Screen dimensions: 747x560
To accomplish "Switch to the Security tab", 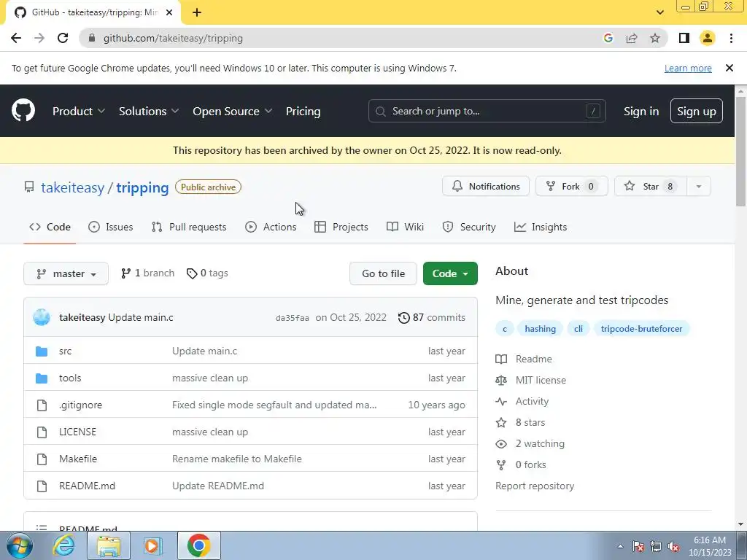I will [x=469, y=227].
